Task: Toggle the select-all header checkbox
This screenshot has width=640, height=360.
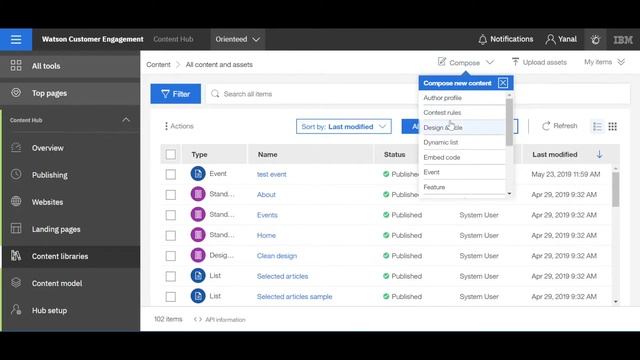Action: (171, 154)
